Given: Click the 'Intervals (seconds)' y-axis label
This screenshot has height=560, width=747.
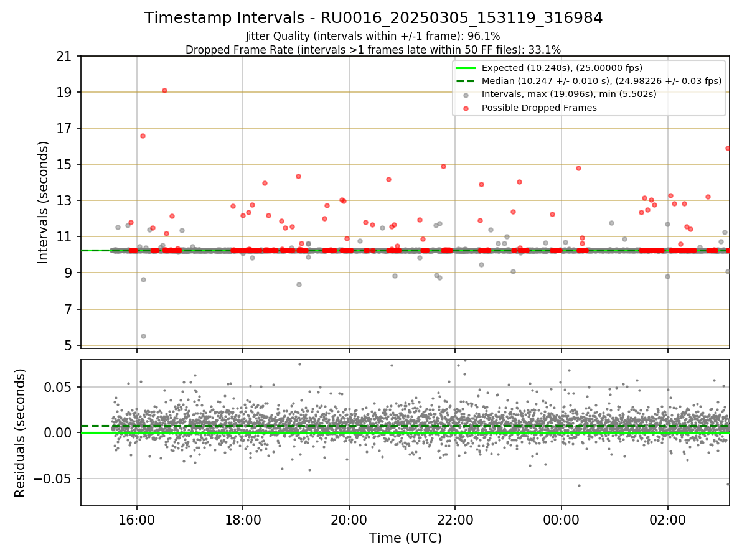Looking at the screenshot, I should [44, 202].
